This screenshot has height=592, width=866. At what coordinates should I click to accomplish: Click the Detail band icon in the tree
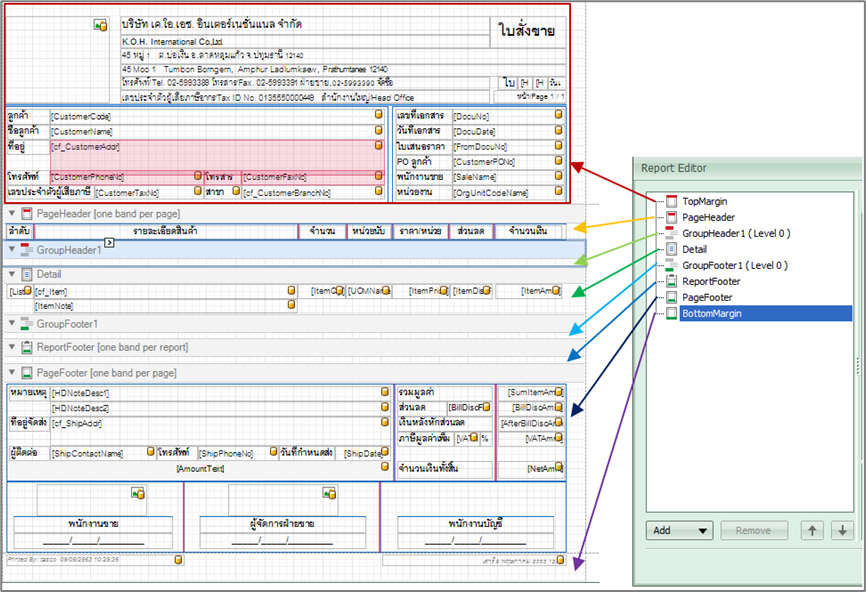click(x=671, y=249)
